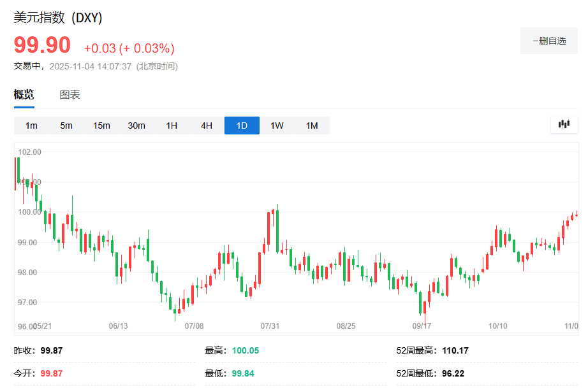Open the 图表 chart tab
Viewport: 588px width, 388px height.
(70, 95)
